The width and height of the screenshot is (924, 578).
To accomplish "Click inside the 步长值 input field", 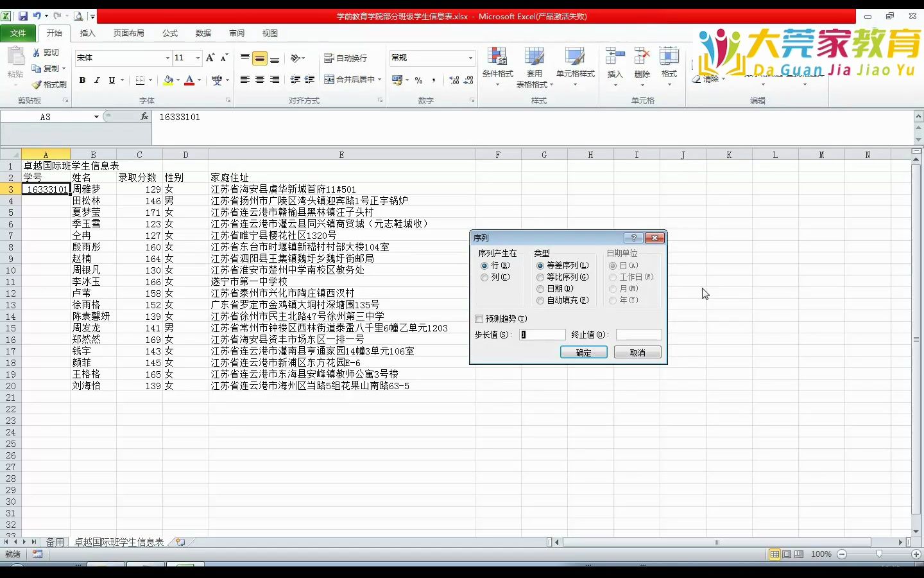I will point(542,335).
